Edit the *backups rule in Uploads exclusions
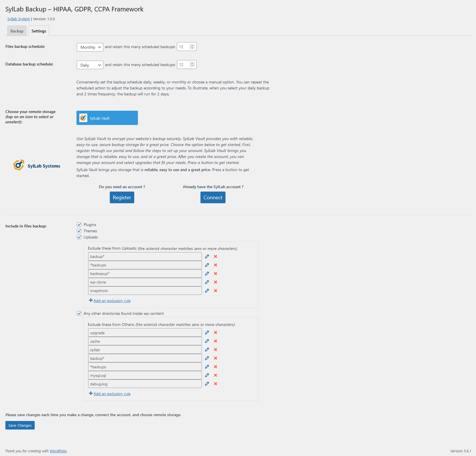This screenshot has height=456, width=476. 207,265
